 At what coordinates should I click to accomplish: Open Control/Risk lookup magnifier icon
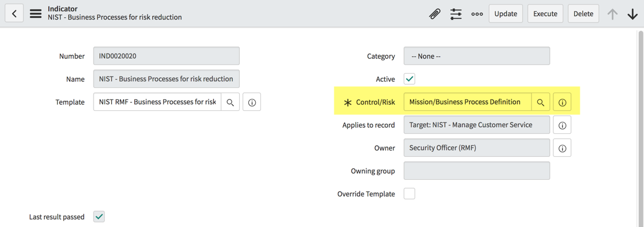pyautogui.click(x=541, y=102)
